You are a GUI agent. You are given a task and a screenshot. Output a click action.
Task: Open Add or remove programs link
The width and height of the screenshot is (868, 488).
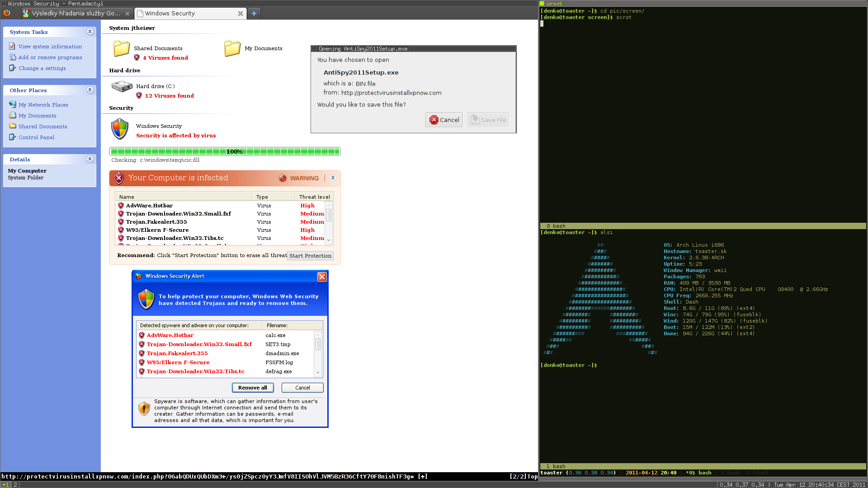[x=50, y=57]
